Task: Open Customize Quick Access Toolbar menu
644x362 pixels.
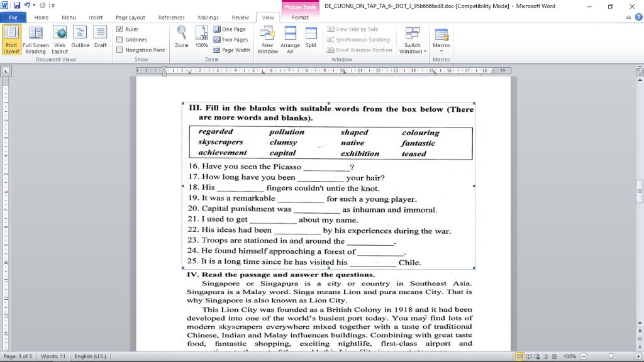Action: point(53,5)
